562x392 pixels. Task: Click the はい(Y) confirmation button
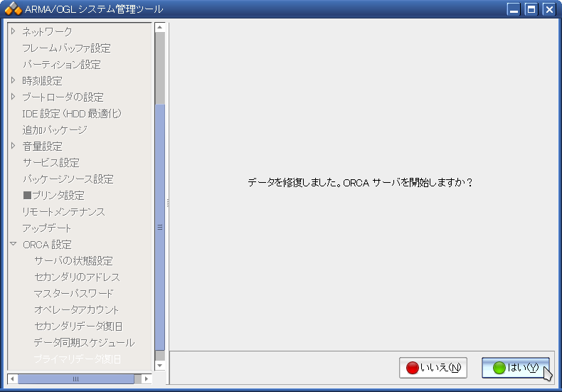pyautogui.click(x=515, y=368)
